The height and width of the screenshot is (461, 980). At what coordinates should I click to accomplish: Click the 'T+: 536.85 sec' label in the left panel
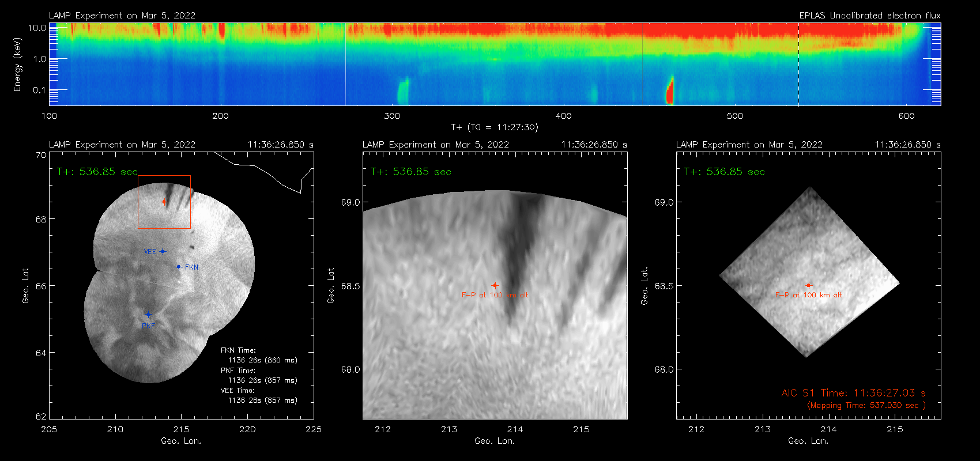pos(97,172)
